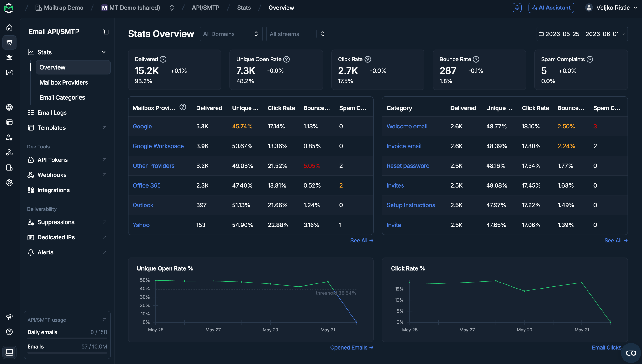Click the Unique Open Rate info icon
The image size is (642, 364).
[287, 59]
